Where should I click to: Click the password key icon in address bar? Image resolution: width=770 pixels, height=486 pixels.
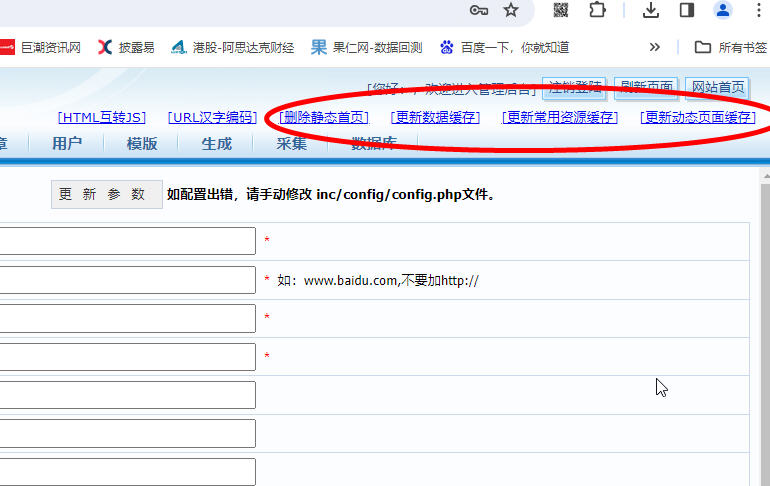click(479, 10)
